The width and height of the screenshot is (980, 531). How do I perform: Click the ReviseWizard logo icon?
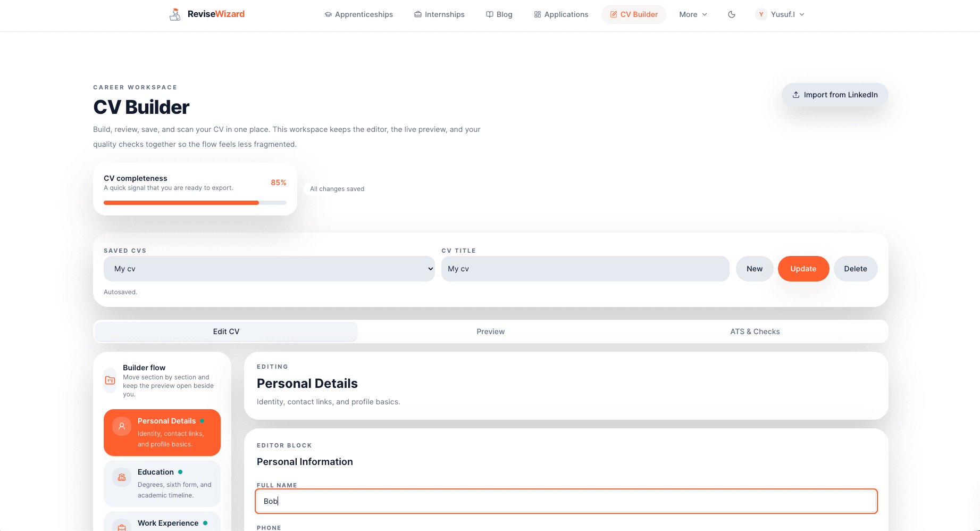pos(175,14)
